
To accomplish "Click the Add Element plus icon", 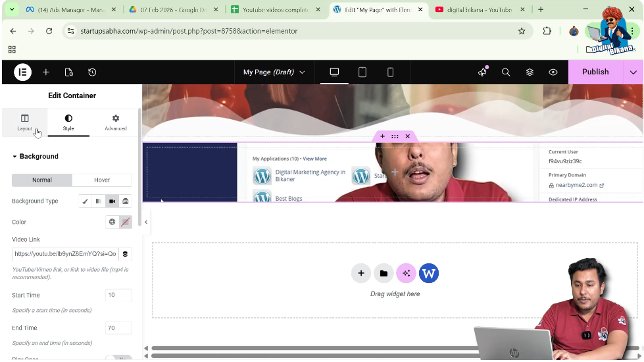I will (46, 72).
